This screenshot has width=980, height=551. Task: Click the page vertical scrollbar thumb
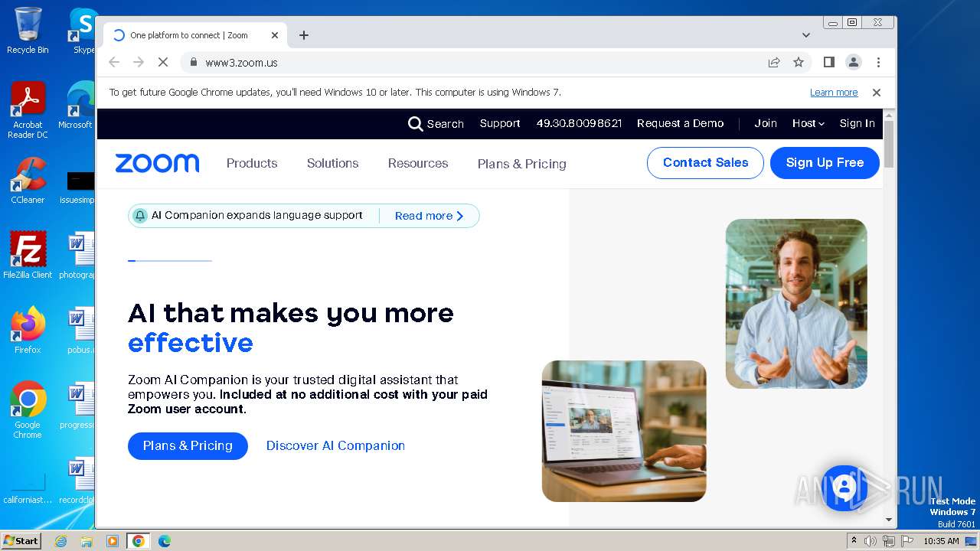889,144
